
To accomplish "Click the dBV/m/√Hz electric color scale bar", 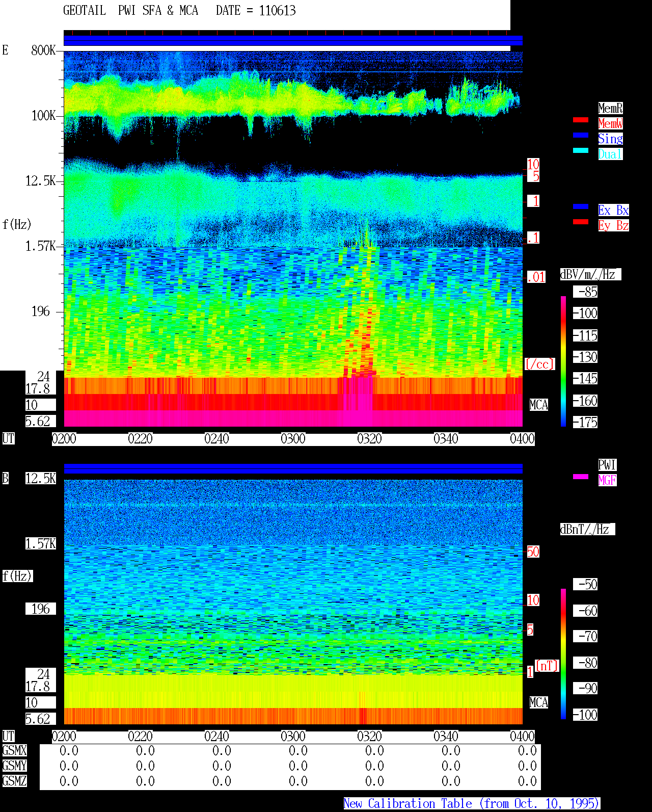I will [563, 361].
